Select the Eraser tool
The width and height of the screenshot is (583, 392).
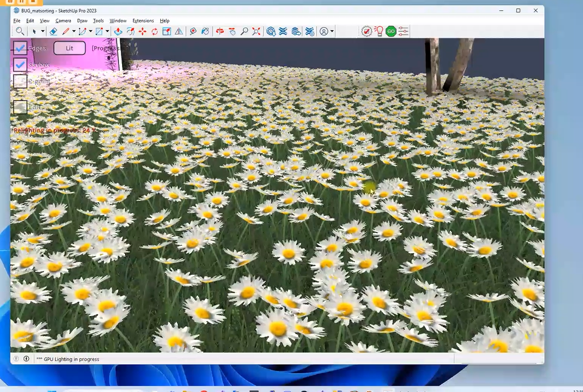tap(53, 31)
